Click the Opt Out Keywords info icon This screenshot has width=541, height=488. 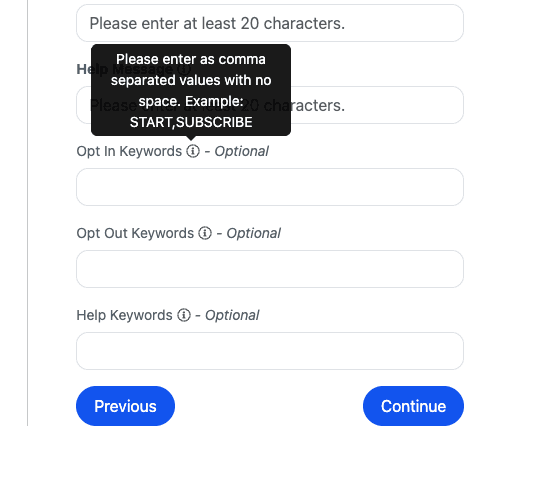(205, 233)
